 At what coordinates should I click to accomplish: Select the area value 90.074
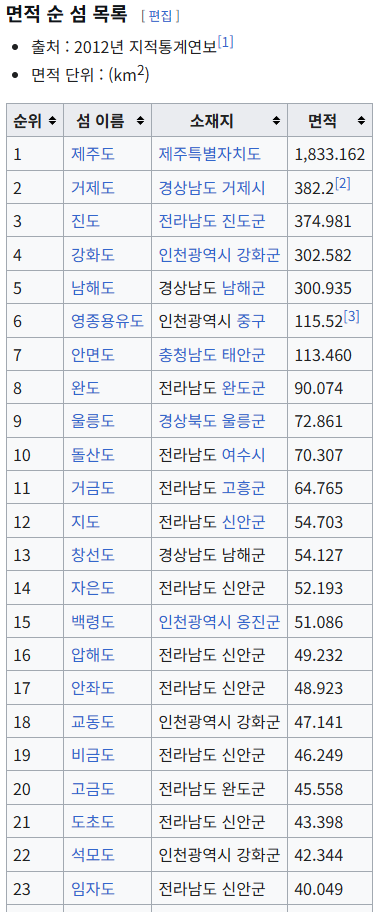[319, 388]
